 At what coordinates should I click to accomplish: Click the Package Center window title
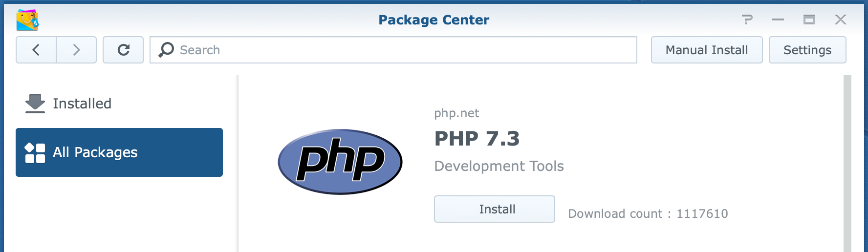434,20
